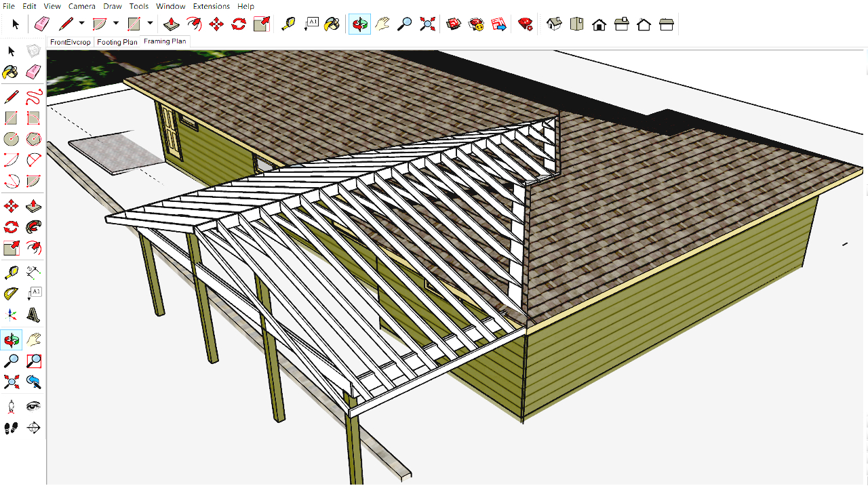Switch to Front view house icon
868x488 pixels.
click(x=599, y=24)
